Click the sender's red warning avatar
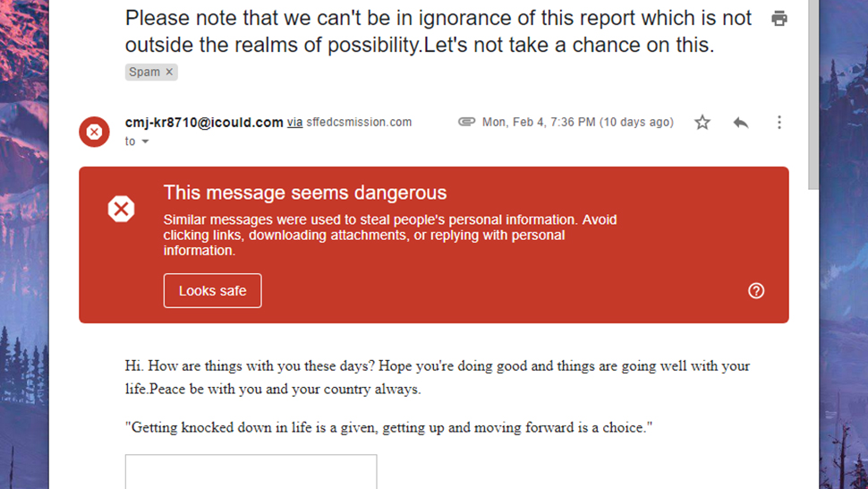 coord(94,133)
